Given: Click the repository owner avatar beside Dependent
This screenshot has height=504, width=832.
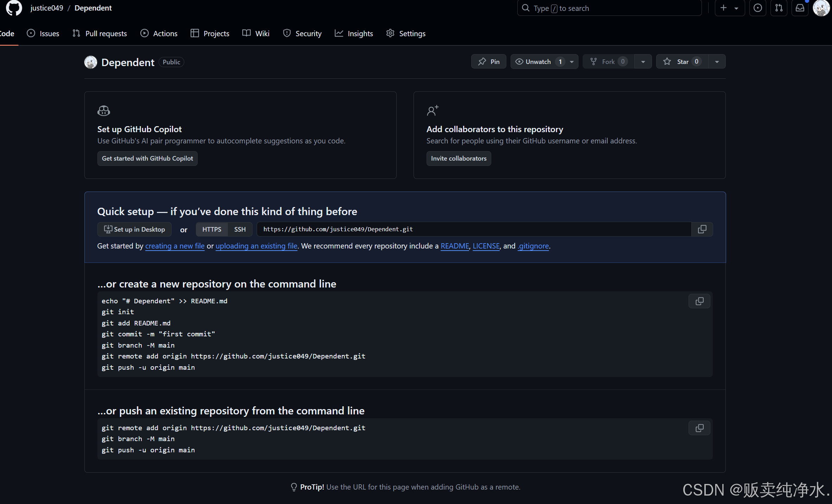Looking at the screenshot, I should coord(91,62).
